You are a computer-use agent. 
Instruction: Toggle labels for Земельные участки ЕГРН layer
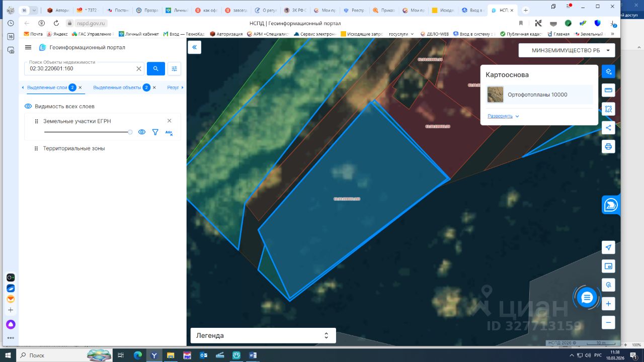[169, 132]
